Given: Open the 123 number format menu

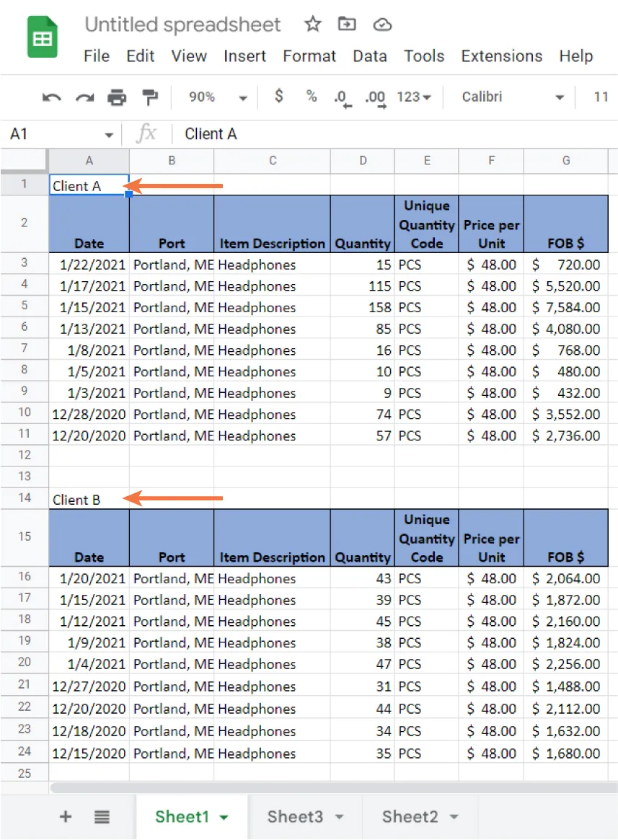Looking at the screenshot, I should click(413, 97).
